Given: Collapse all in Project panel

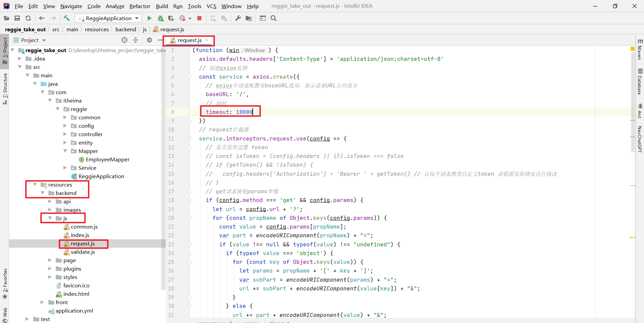Looking at the screenshot, I should pos(136,40).
